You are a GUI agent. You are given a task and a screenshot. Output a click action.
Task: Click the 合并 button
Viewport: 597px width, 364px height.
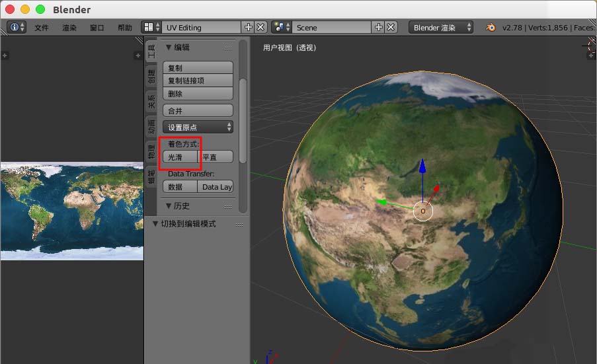click(x=198, y=111)
